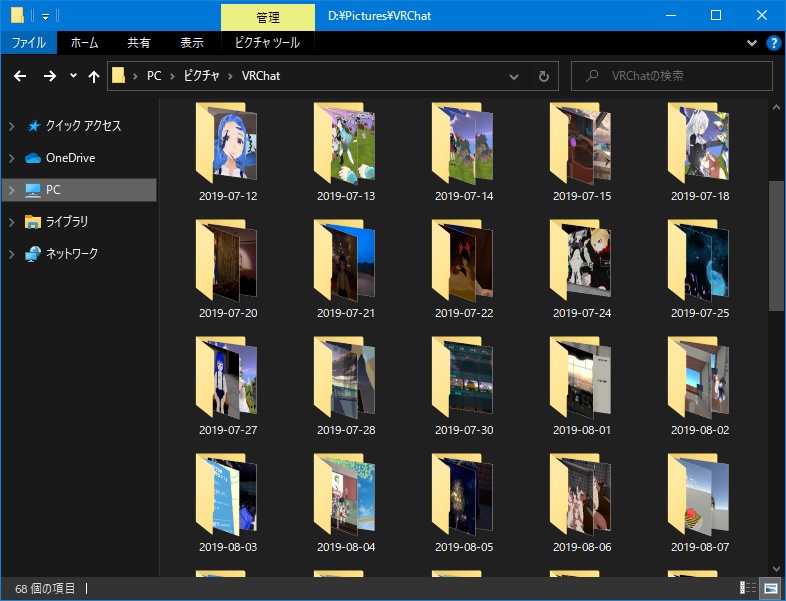Click the address bar folder icon

pos(118,76)
